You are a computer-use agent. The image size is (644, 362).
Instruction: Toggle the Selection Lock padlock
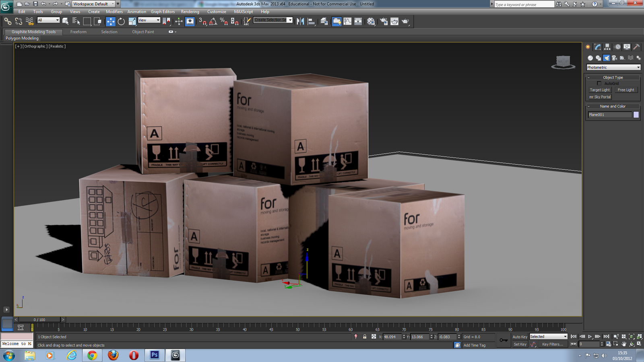click(x=365, y=337)
